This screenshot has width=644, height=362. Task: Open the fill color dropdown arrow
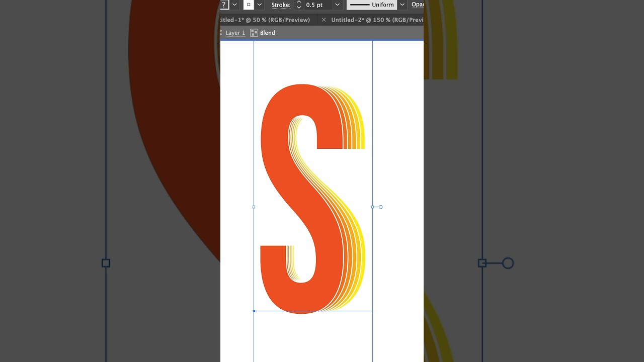pos(234,5)
